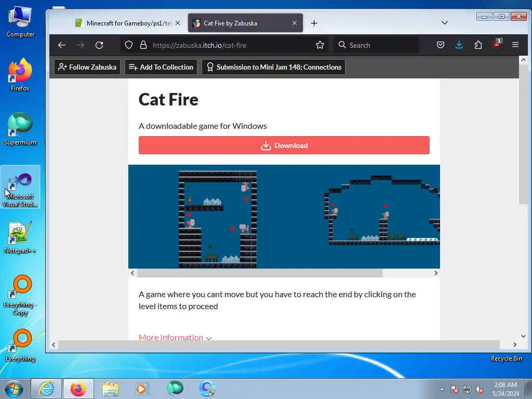The image size is (532, 399).
Task: Open Submission to Mini Jam 148: Connections link
Action: coord(273,67)
